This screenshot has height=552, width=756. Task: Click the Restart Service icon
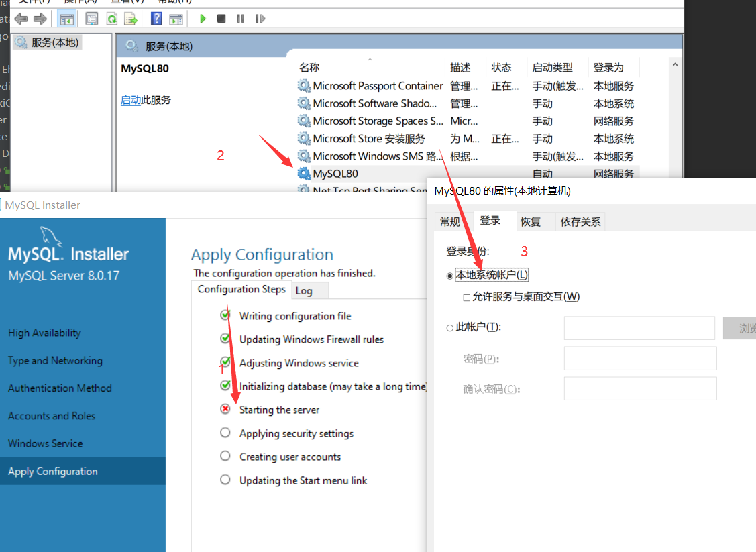[260, 19]
